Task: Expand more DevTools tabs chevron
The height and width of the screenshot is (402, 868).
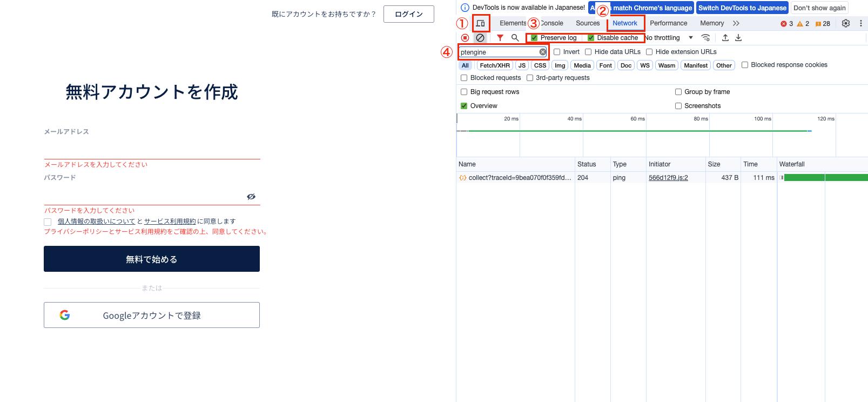Action: 736,23
